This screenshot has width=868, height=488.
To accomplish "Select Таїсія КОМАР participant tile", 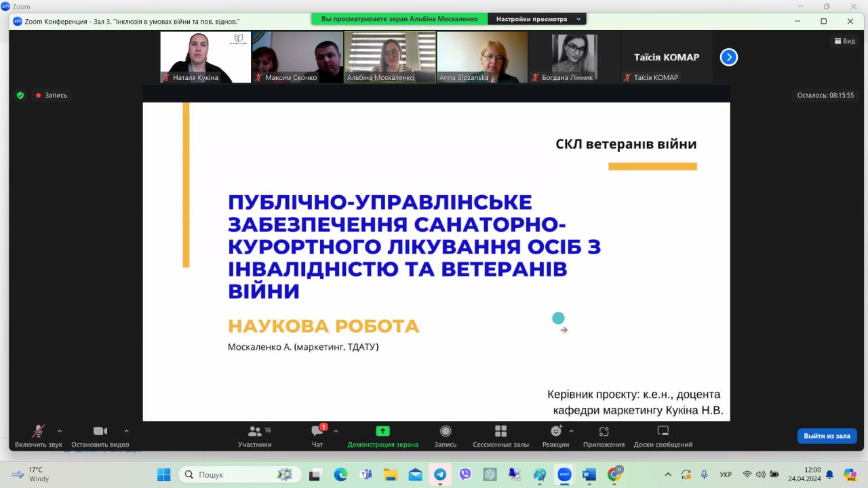I will pos(667,57).
